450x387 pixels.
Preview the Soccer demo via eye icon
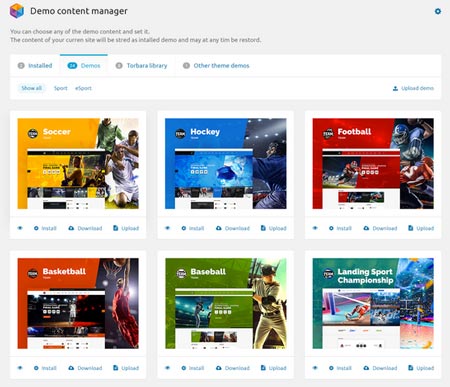pyautogui.click(x=20, y=228)
